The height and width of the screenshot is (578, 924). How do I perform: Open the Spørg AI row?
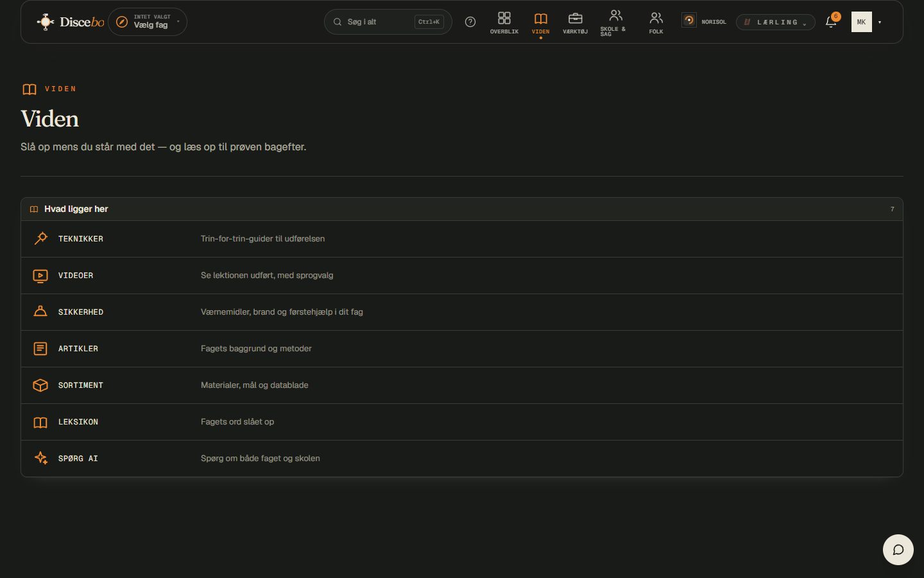tap(462, 459)
